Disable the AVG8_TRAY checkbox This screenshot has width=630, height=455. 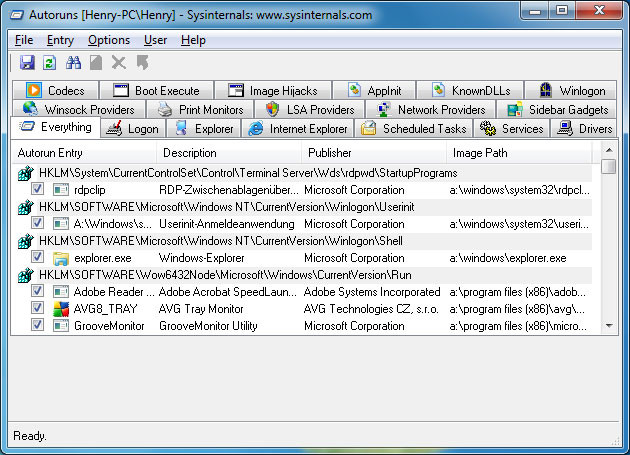[x=37, y=307]
